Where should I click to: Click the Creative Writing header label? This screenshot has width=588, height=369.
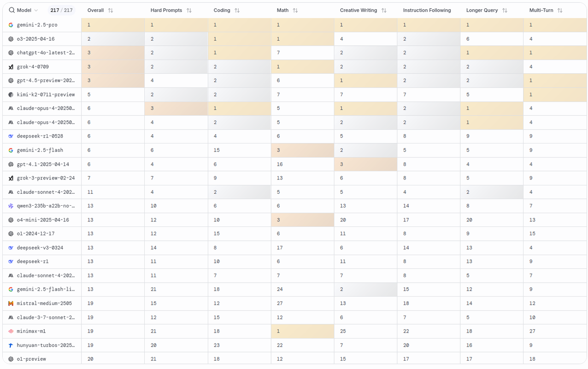pos(359,10)
